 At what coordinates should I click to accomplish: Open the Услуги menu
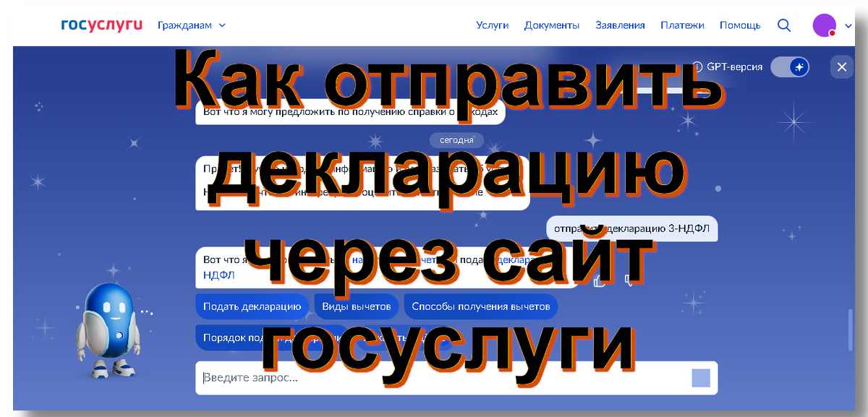[493, 25]
